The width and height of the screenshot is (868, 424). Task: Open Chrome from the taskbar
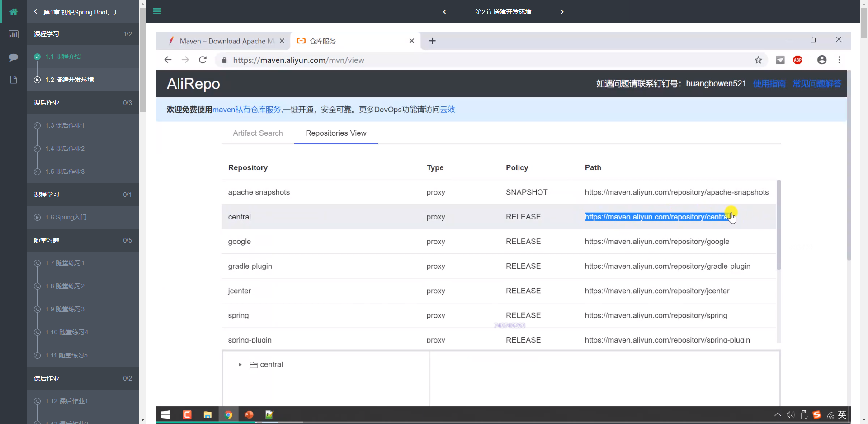point(229,414)
